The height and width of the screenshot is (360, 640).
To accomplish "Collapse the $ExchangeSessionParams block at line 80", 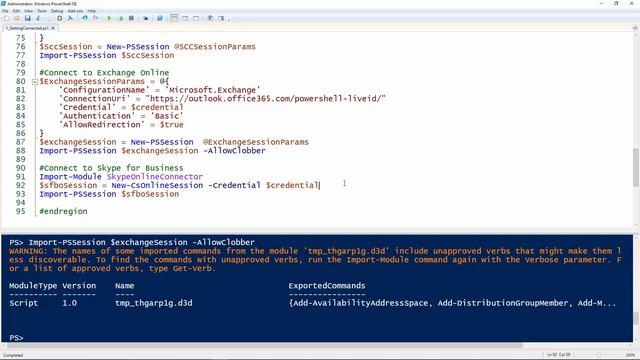I will pyautogui.click(x=35, y=82).
